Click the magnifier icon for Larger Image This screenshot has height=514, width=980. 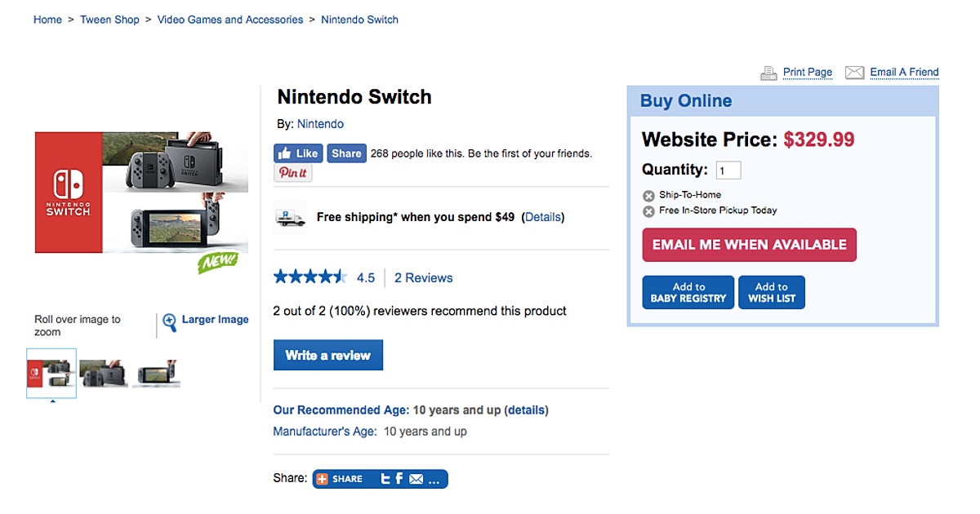(x=169, y=323)
